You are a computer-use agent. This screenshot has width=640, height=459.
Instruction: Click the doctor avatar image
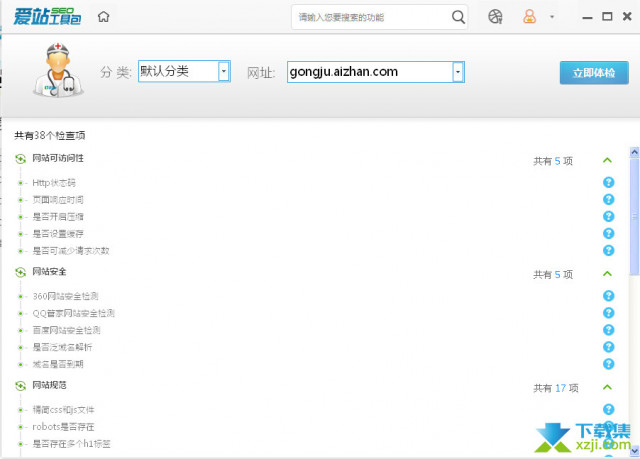pyautogui.click(x=58, y=70)
